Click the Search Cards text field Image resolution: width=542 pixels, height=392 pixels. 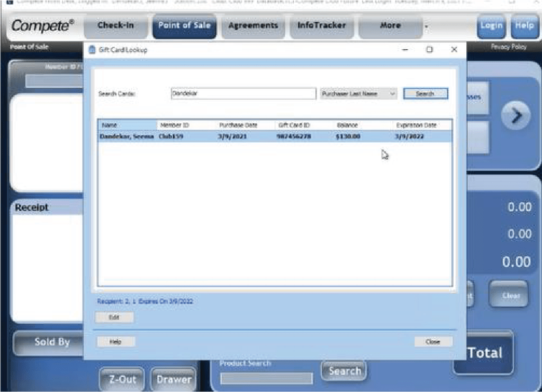tap(243, 94)
